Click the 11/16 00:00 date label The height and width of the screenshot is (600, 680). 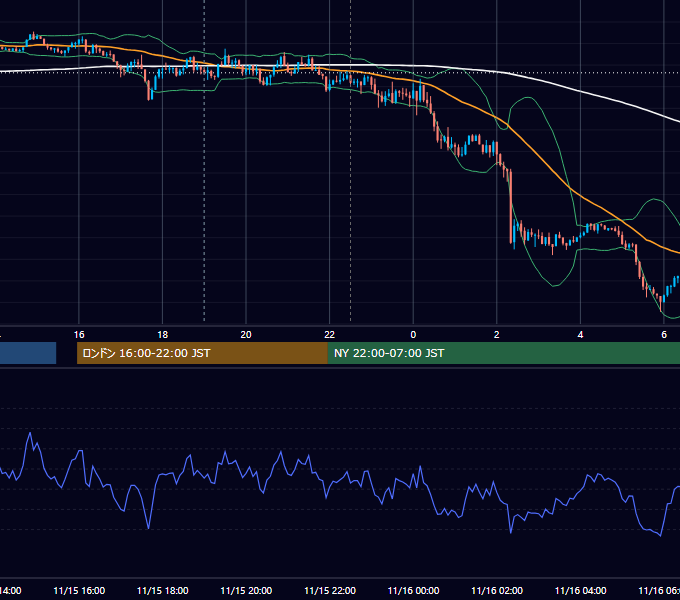click(x=413, y=590)
